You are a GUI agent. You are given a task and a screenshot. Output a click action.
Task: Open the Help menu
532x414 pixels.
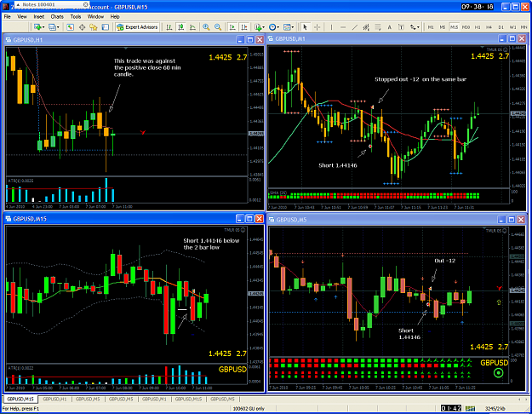[x=115, y=17]
